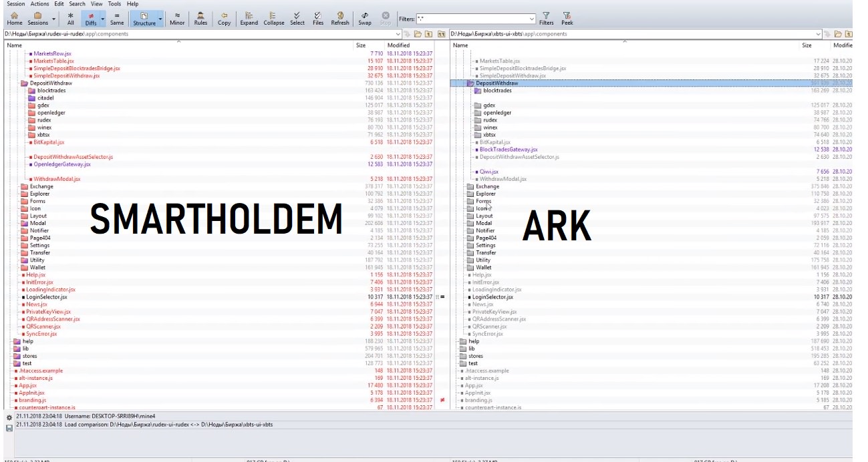868x462 pixels.
Task: Click the highlighted DepositWithdraw folder icon on right
Action: point(471,83)
